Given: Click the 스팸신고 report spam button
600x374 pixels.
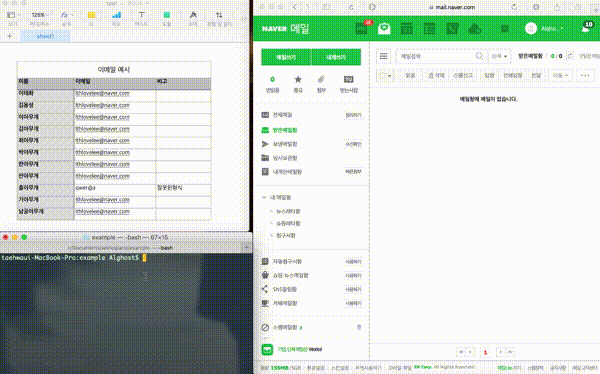Looking at the screenshot, I should click(x=463, y=75).
